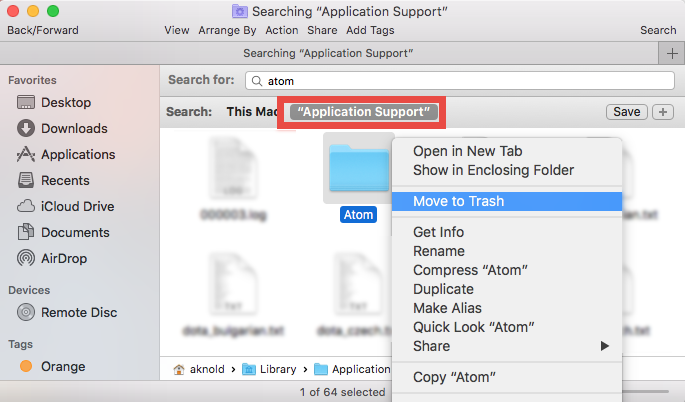The image size is (685, 402).
Task: Select the Searching “Application Support” tab
Action: tap(329, 53)
